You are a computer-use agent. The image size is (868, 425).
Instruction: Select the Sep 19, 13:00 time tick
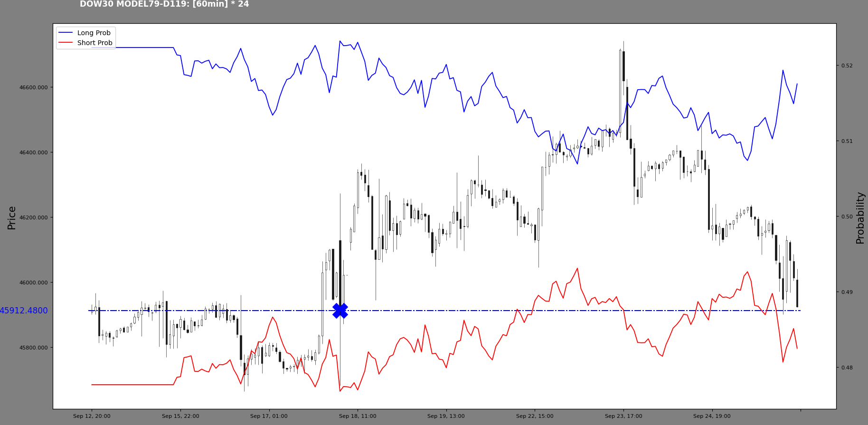click(x=446, y=416)
